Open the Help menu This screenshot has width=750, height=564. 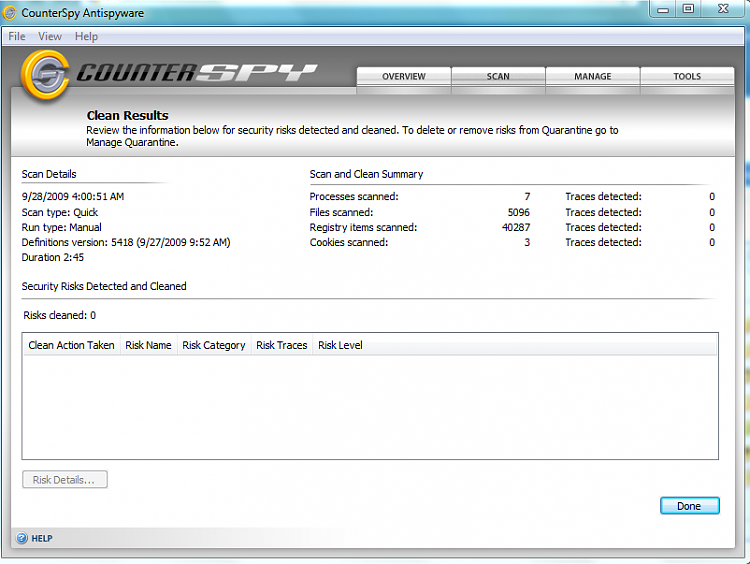point(86,36)
